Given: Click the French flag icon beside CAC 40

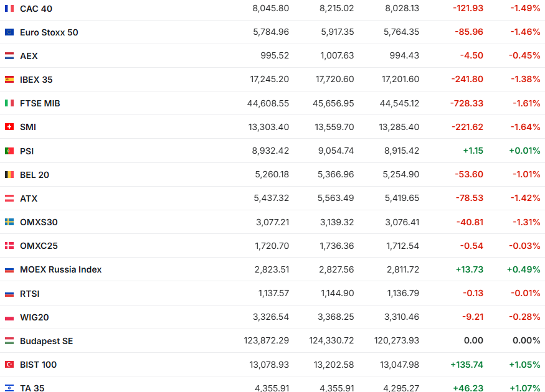Looking at the screenshot, I should click(9, 9).
